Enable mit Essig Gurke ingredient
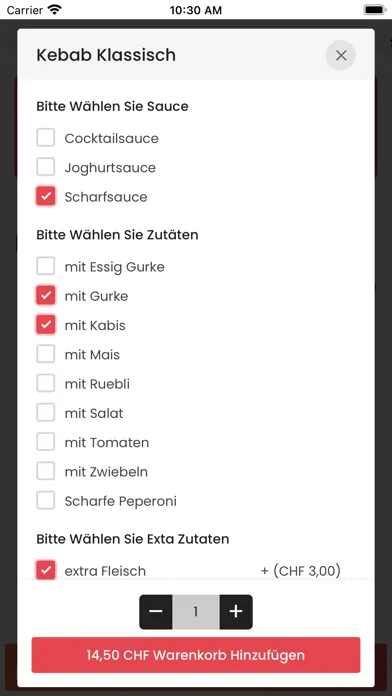Viewport: 392px width, 696px height. [46, 266]
